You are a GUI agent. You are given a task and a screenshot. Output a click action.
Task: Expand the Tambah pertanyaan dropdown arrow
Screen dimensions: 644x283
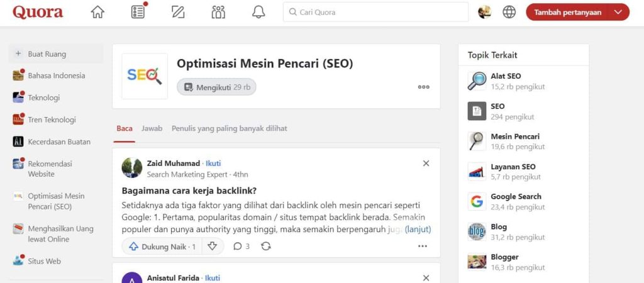(x=619, y=13)
